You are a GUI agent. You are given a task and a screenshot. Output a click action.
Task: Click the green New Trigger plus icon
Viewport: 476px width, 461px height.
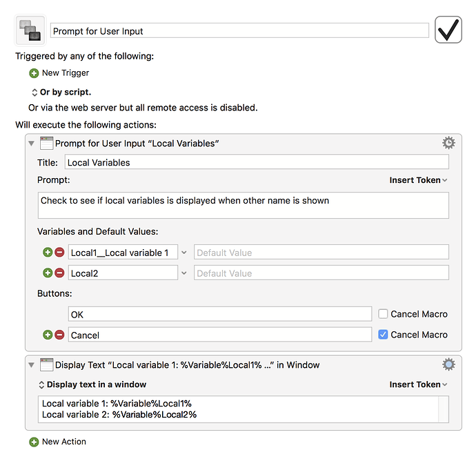click(x=34, y=73)
